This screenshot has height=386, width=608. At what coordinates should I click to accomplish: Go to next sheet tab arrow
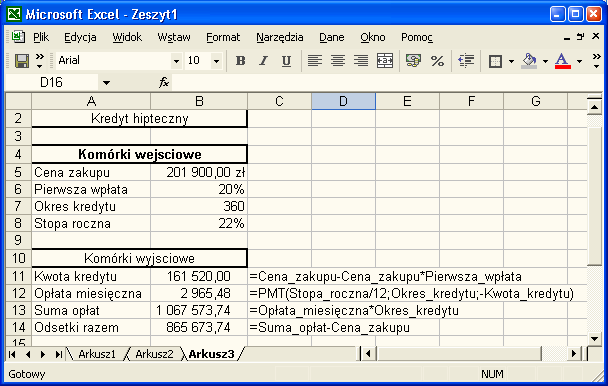(43, 354)
